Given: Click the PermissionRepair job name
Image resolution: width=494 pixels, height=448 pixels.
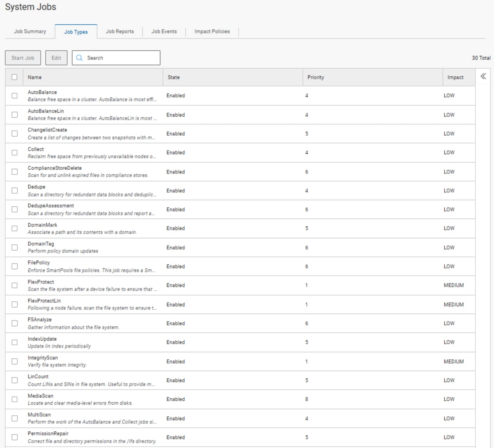Looking at the screenshot, I should click(48, 433).
